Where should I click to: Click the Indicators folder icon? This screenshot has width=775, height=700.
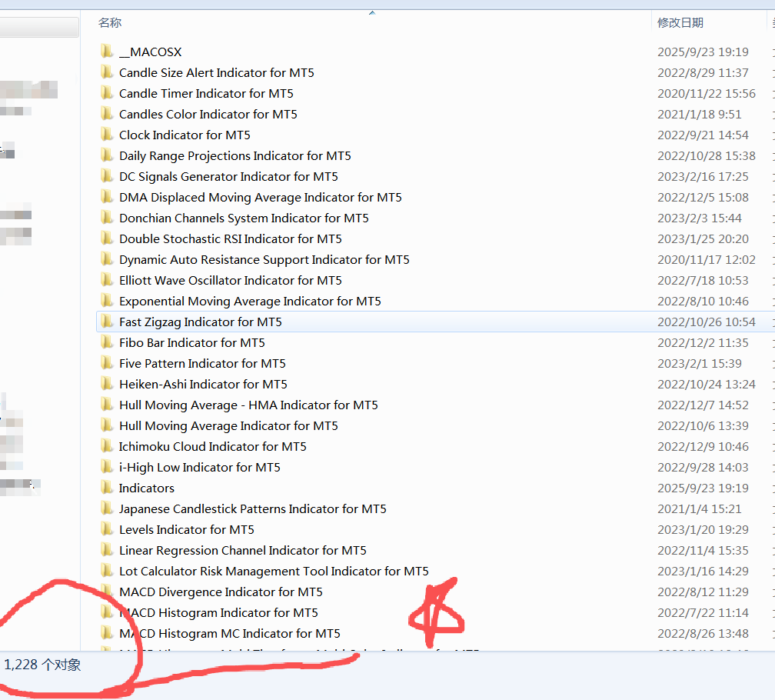pyautogui.click(x=107, y=488)
